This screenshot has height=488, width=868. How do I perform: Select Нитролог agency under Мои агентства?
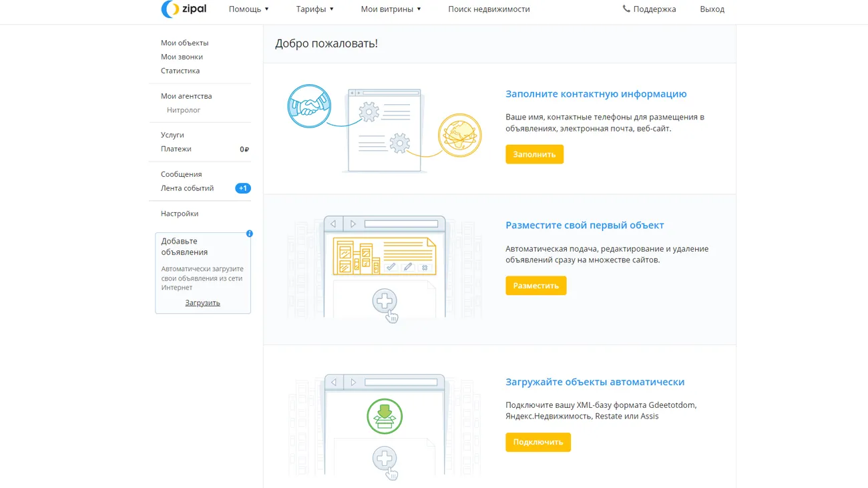(184, 110)
